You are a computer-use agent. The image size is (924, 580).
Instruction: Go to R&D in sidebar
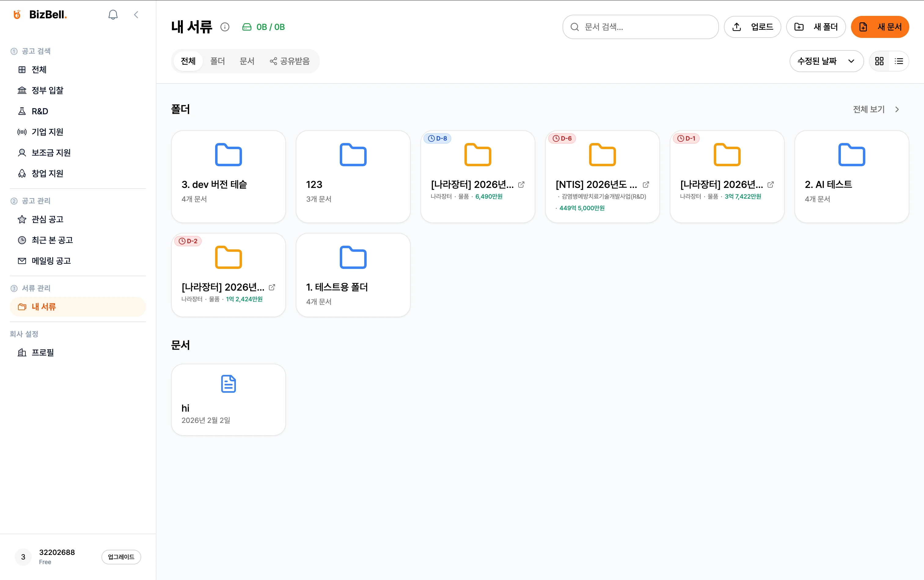[39, 111]
